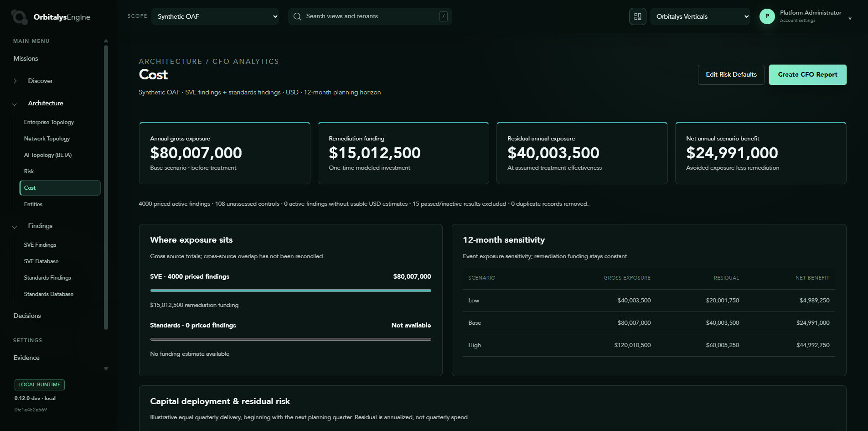The height and width of the screenshot is (431, 868).
Task: Click the Standards priced findings progress bar
Action: click(x=291, y=339)
